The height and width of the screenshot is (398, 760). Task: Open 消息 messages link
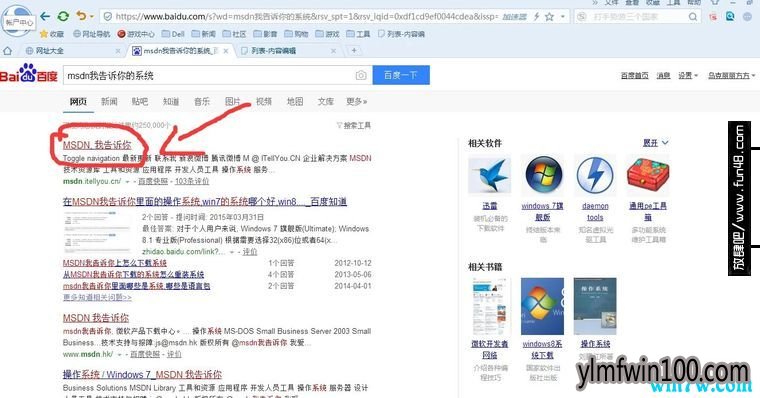[663, 76]
